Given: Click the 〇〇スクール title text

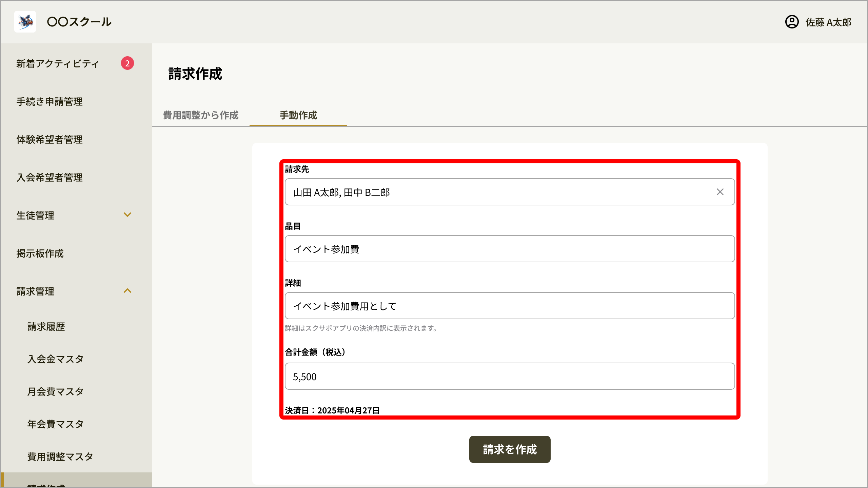Looking at the screenshot, I should [x=79, y=22].
